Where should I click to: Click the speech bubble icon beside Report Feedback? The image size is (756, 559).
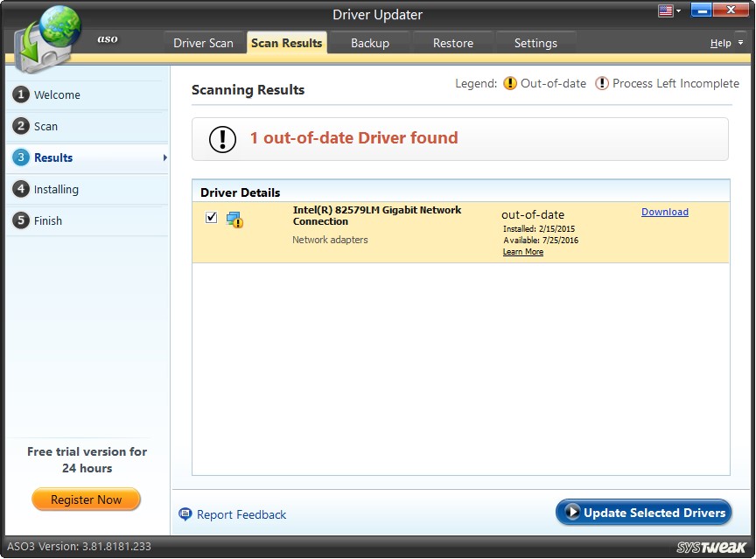[185, 514]
